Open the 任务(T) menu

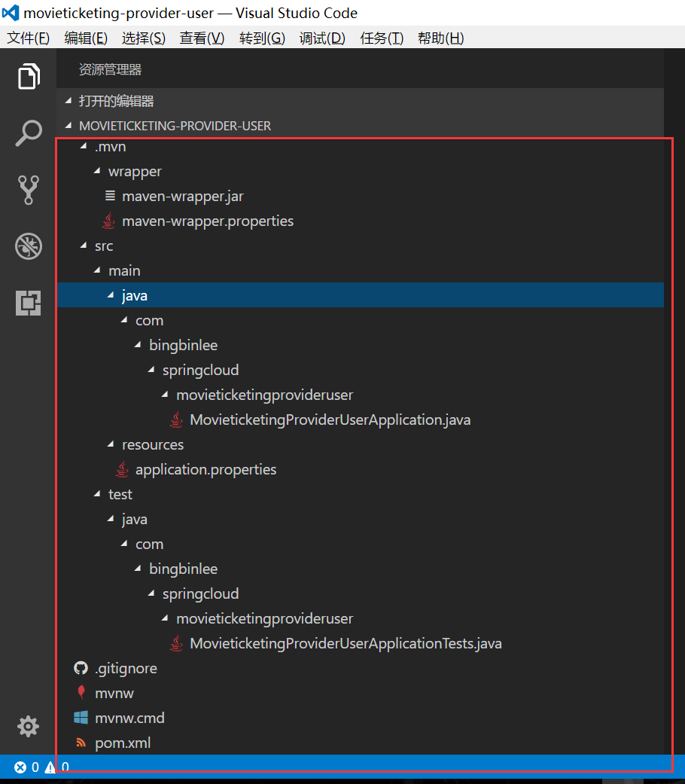(x=382, y=38)
